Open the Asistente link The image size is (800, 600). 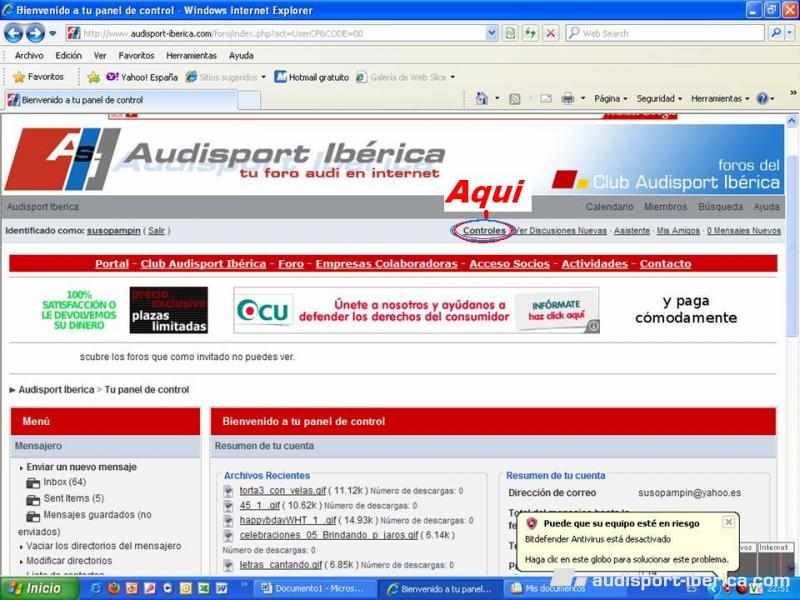click(632, 231)
